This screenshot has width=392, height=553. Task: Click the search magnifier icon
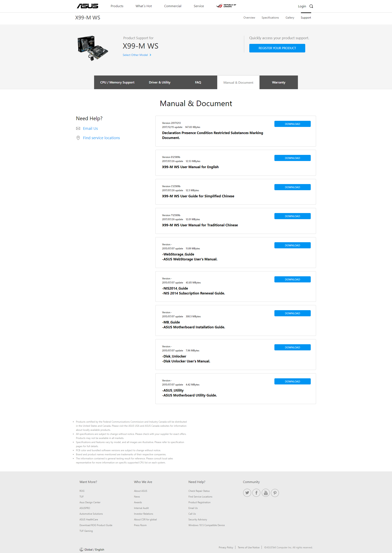click(x=311, y=6)
